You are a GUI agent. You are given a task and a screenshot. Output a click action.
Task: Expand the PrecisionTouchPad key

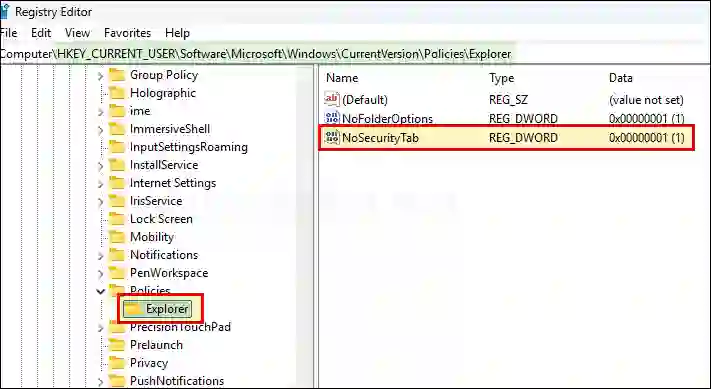101,328
